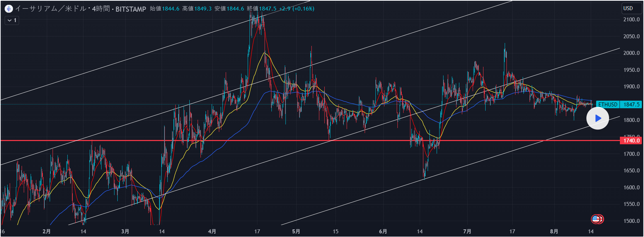
Task: Click the Ethereum logo icon
Action: click(8, 8)
